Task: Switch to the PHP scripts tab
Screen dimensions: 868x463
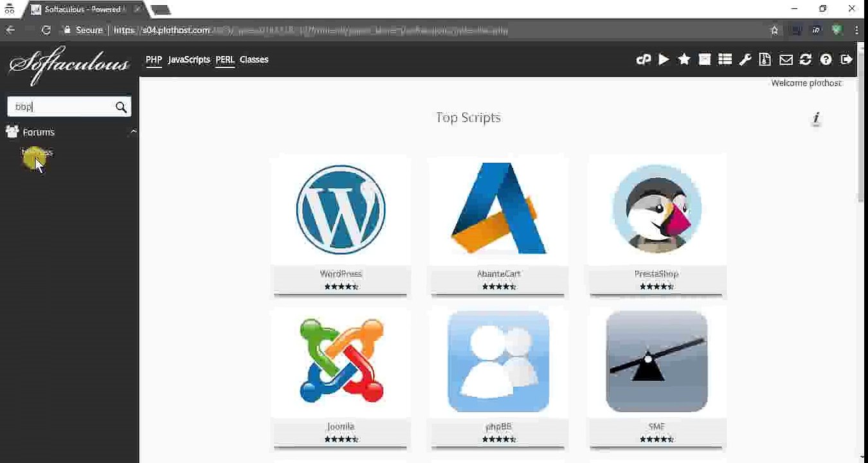Action: (x=154, y=60)
